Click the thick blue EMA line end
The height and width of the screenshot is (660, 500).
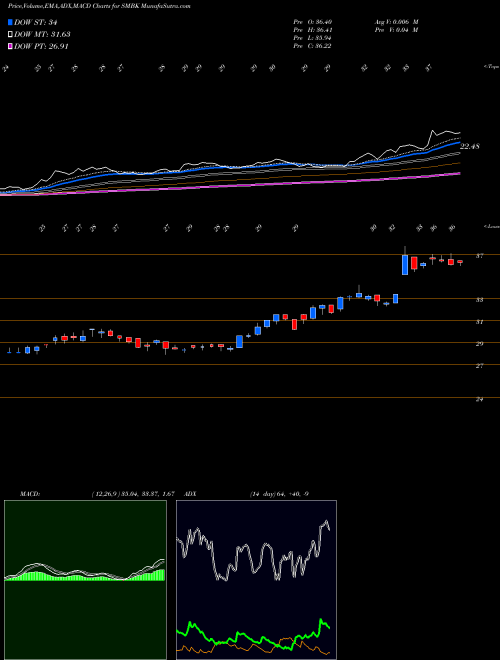click(x=459, y=143)
